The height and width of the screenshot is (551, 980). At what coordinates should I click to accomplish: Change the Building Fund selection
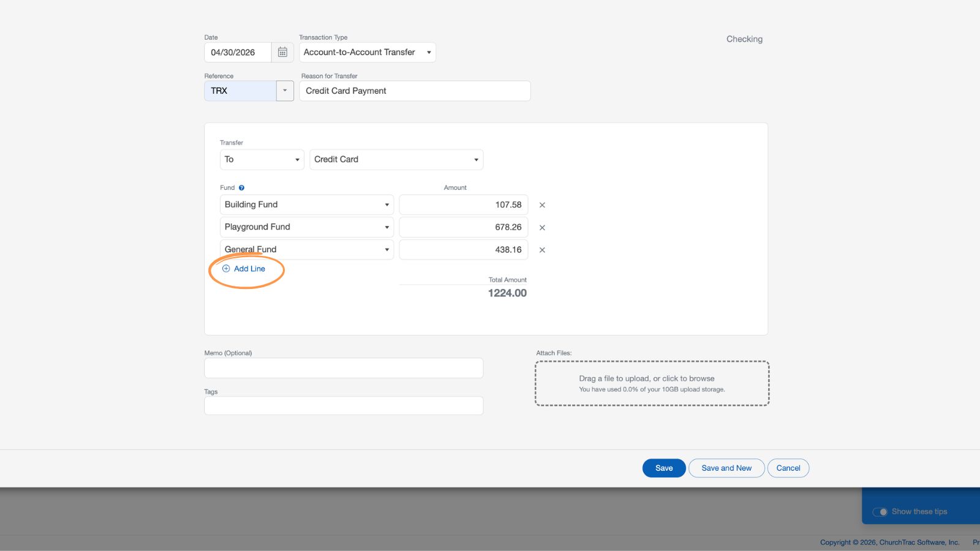point(306,205)
